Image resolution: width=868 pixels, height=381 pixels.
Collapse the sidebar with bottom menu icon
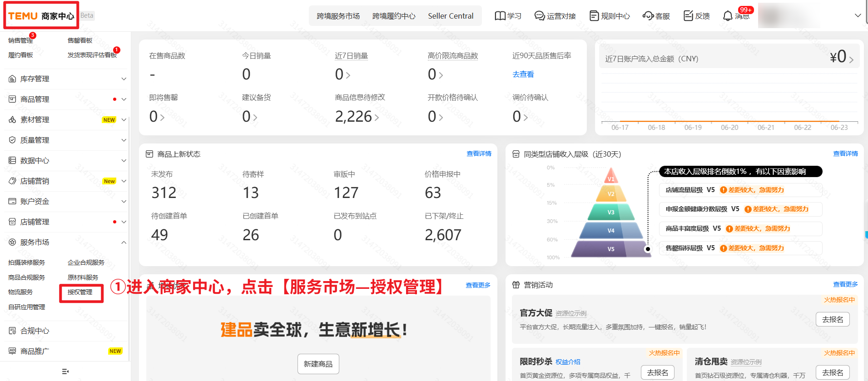click(65, 371)
